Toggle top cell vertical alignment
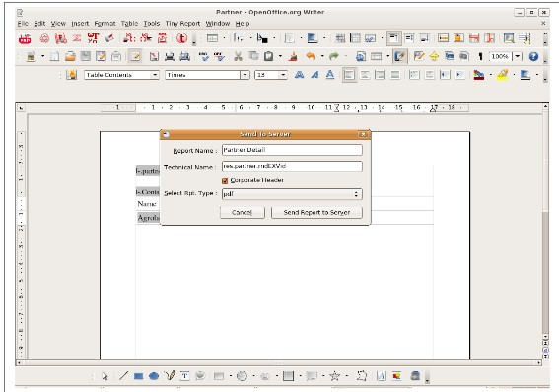 point(393,38)
